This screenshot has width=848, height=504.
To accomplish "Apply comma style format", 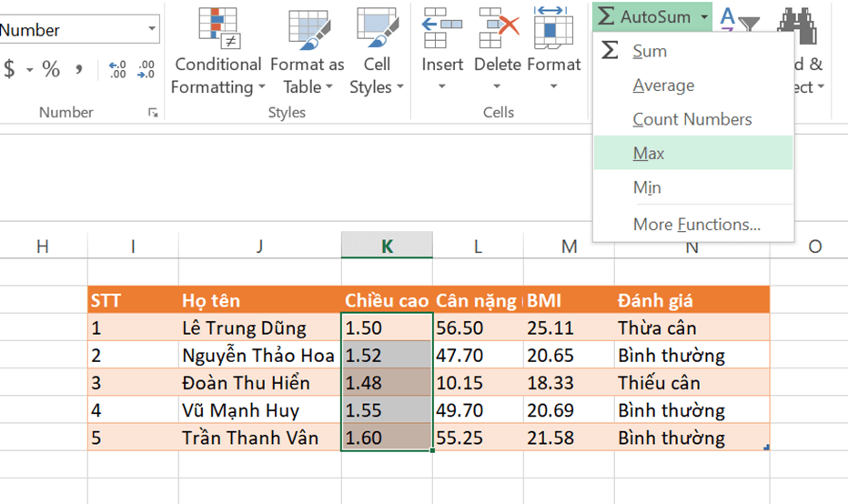I will point(79,69).
